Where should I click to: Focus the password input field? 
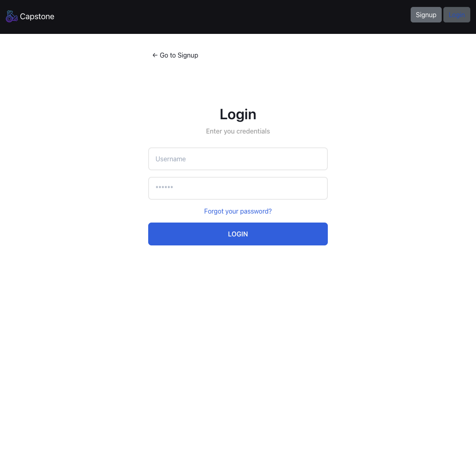click(x=238, y=188)
